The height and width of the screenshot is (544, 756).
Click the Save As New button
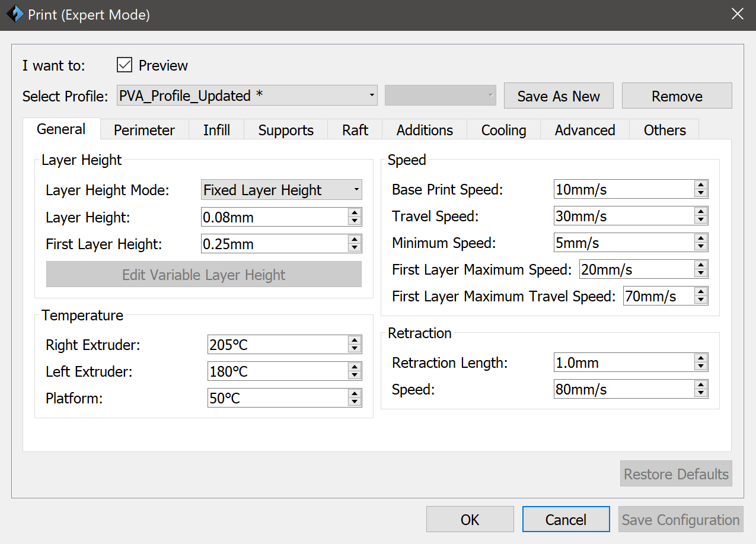point(558,96)
